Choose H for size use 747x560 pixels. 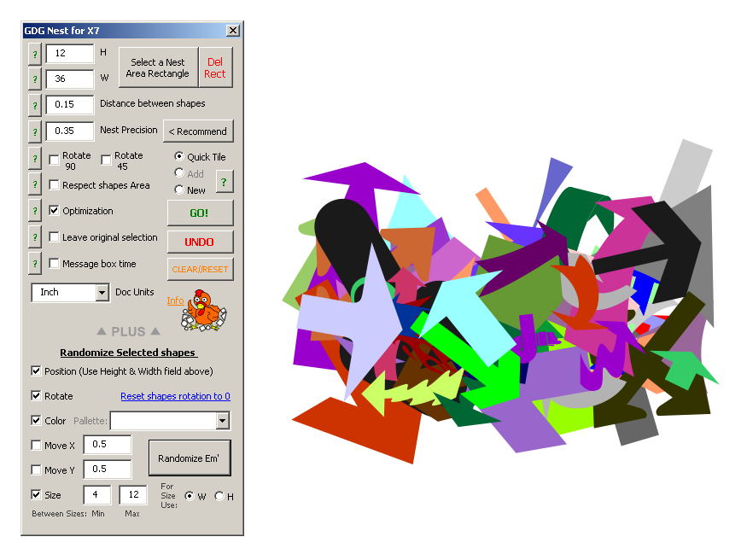pyautogui.click(x=219, y=497)
